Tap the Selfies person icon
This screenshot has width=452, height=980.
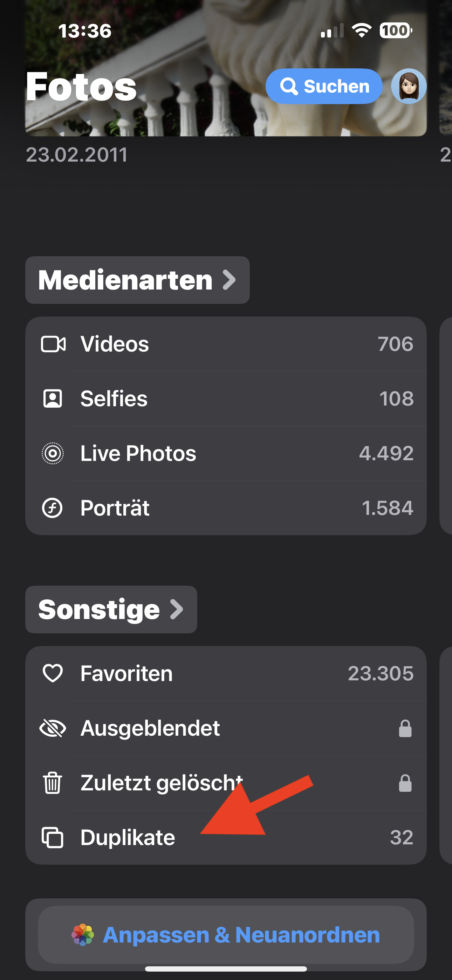[x=53, y=399]
